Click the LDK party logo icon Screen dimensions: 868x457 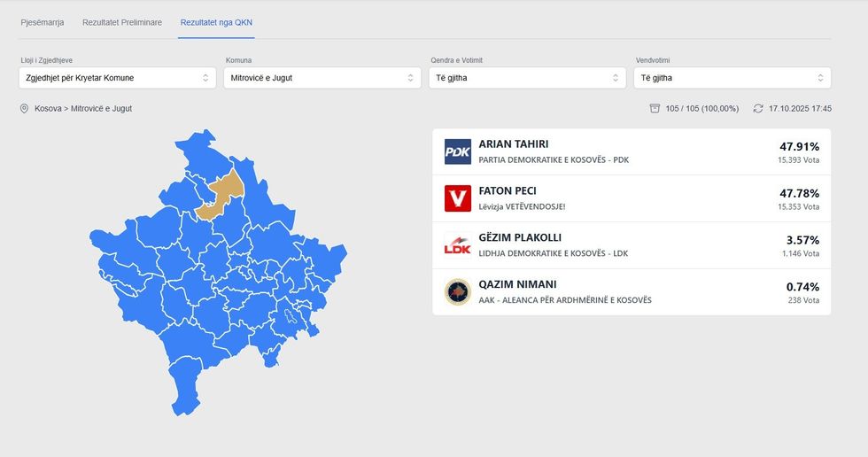[457, 245]
